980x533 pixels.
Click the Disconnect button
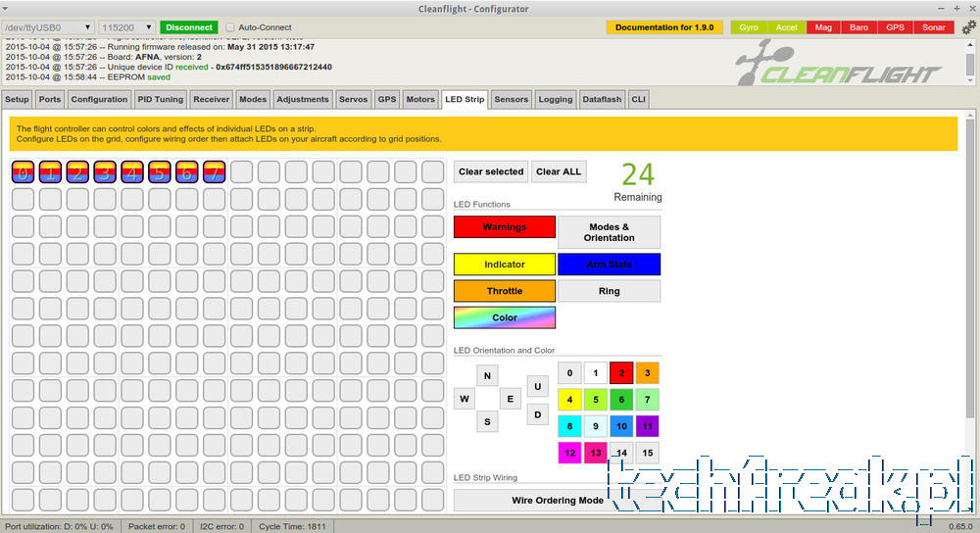click(x=189, y=27)
